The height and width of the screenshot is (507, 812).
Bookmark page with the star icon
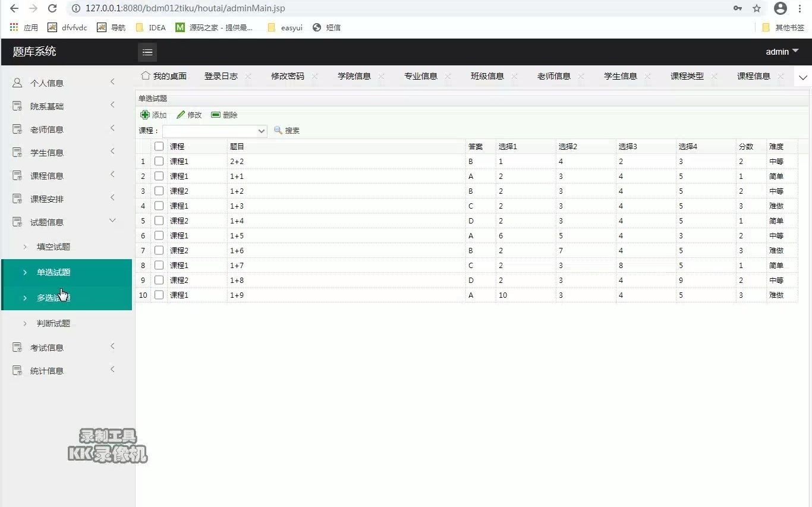(x=757, y=8)
